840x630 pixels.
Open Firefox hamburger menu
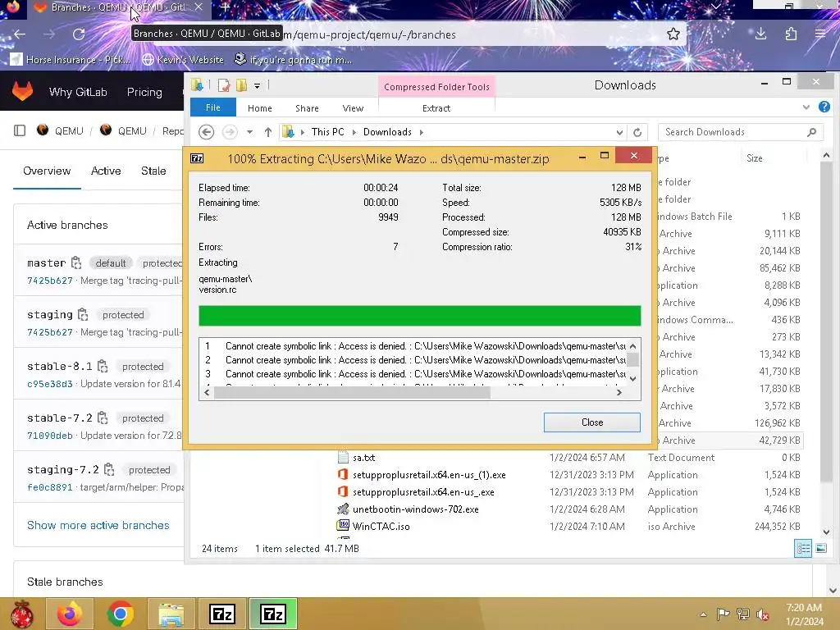[820, 34]
